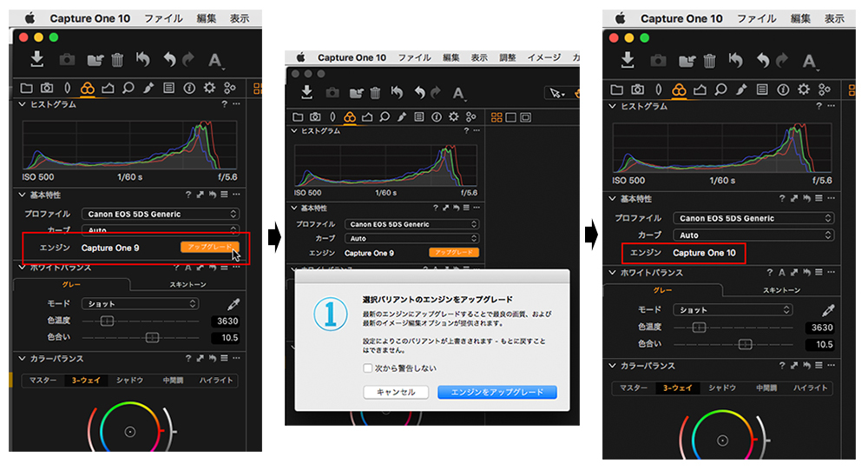Collapse ヒストグラム panel in left window
Image resolution: width=868 pixels, height=470 pixels.
23,104
